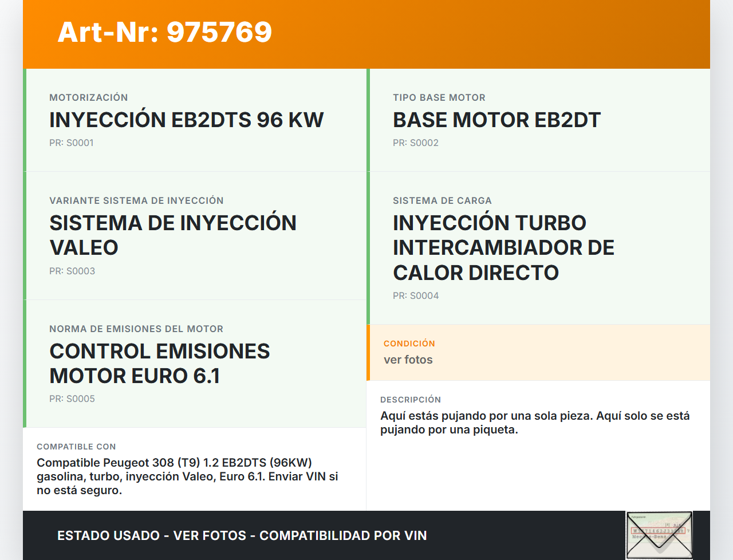This screenshot has width=733, height=560.
Task: Click the Peugeot 308 compatibility paragraph
Action: 187,476
